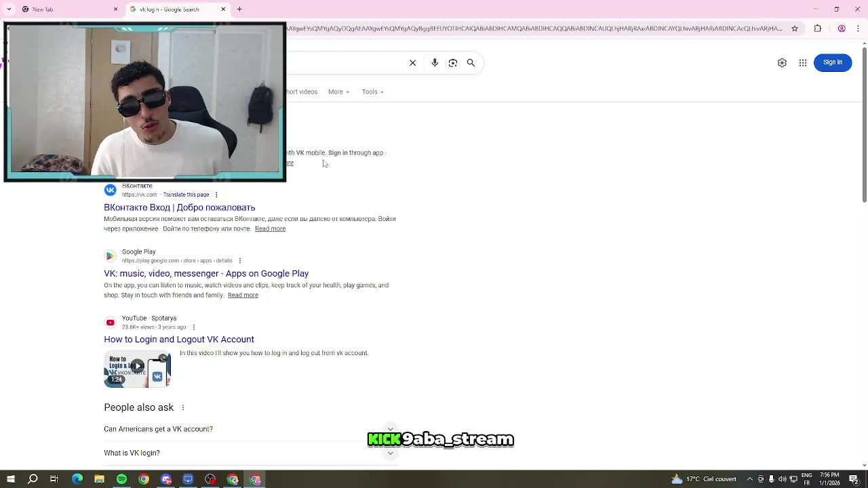Play the VK login video thumbnail
Image resolution: width=868 pixels, height=488 pixels.
(x=137, y=369)
